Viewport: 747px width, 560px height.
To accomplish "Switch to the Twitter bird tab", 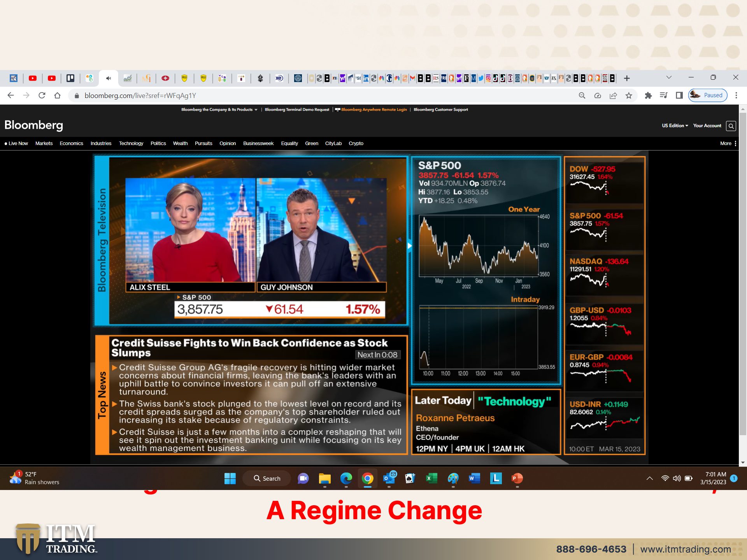I will 481,79.
